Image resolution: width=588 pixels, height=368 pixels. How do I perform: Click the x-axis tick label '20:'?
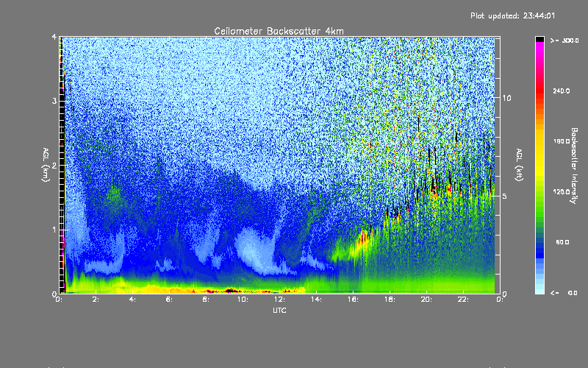[426, 300]
